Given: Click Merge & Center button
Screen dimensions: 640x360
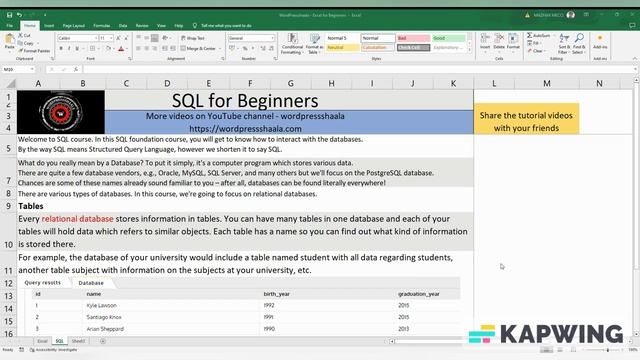Looking at the screenshot, I should click(x=198, y=49).
